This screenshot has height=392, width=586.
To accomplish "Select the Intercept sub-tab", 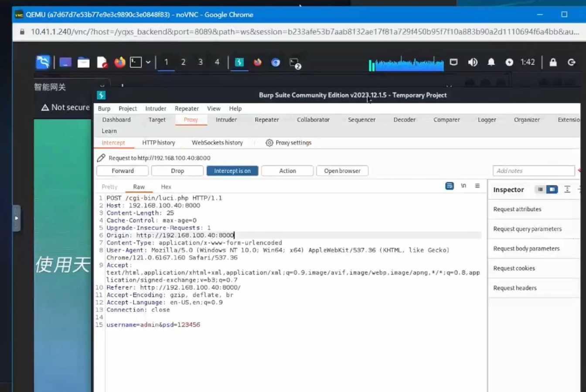I will [x=113, y=143].
